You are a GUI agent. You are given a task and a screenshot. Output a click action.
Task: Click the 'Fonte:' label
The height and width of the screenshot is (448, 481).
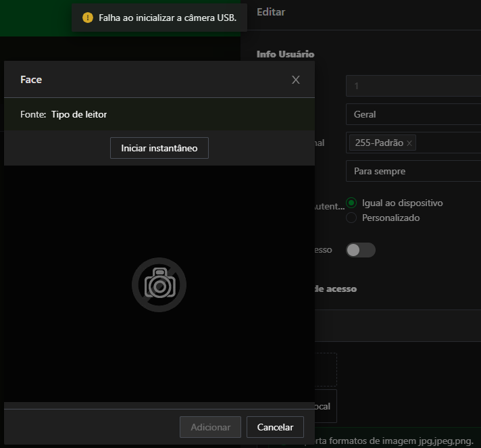(33, 114)
